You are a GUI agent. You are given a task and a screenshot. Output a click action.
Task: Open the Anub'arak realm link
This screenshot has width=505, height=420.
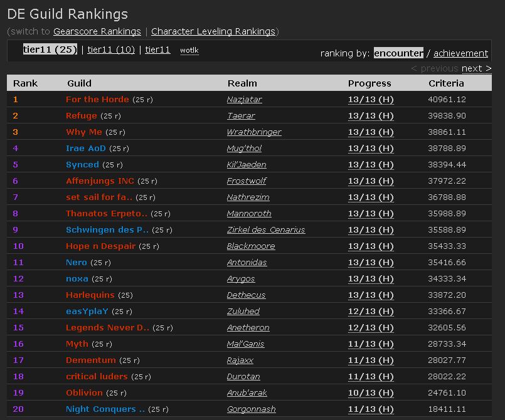247,393
